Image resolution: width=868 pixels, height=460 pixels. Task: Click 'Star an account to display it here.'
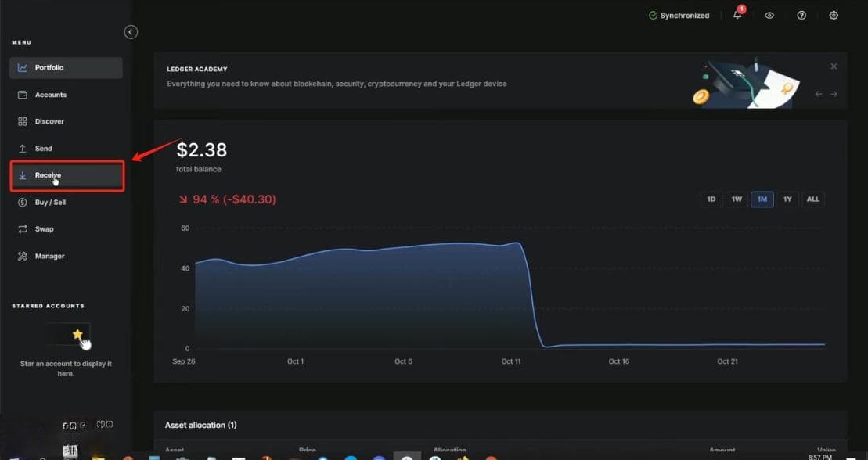pyautogui.click(x=66, y=368)
